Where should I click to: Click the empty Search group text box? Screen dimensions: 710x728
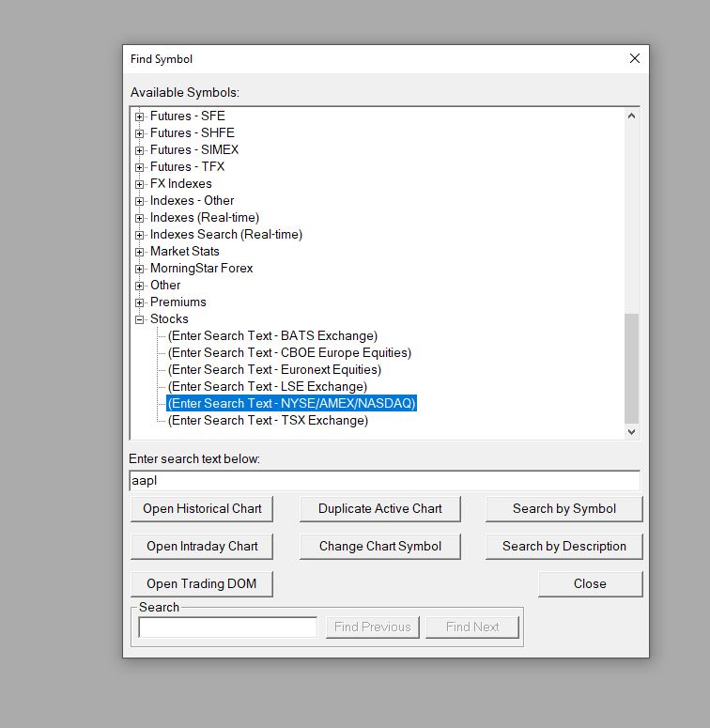click(x=228, y=627)
